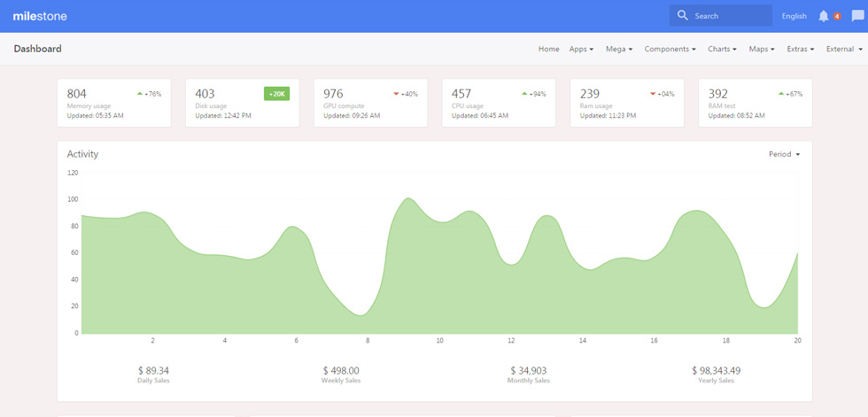Click the activity chart's peak near x-axis 9
Image resolution: width=868 pixels, height=417 pixels.
tap(407, 198)
